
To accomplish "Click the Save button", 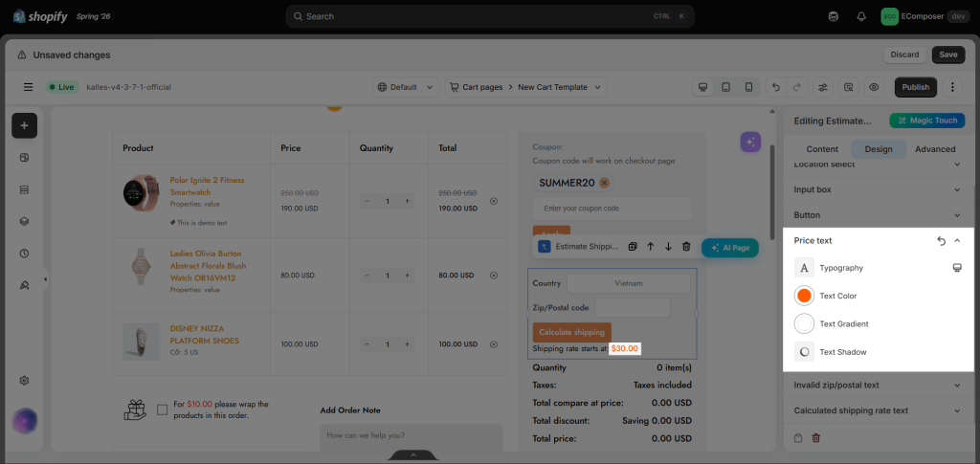I will [x=948, y=55].
